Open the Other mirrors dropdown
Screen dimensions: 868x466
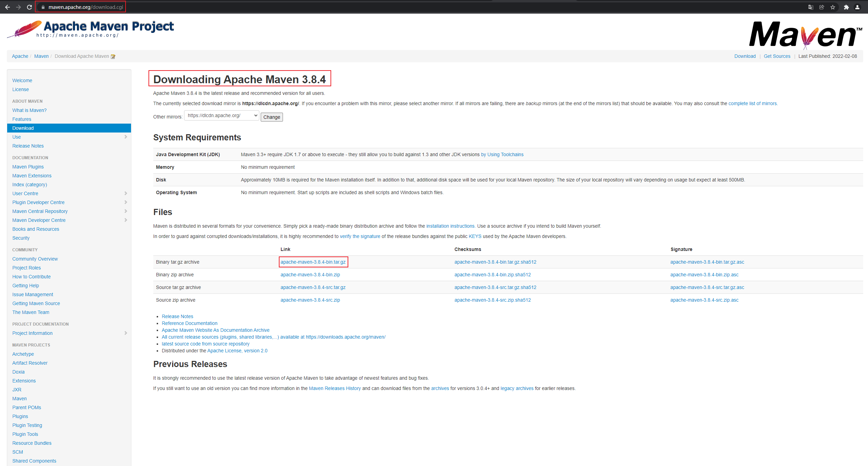(x=221, y=116)
